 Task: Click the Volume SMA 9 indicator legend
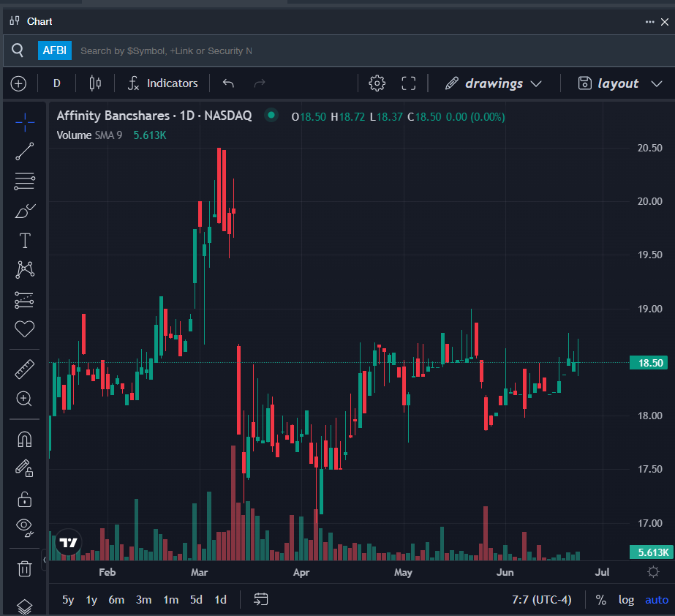click(x=89, y=135)
